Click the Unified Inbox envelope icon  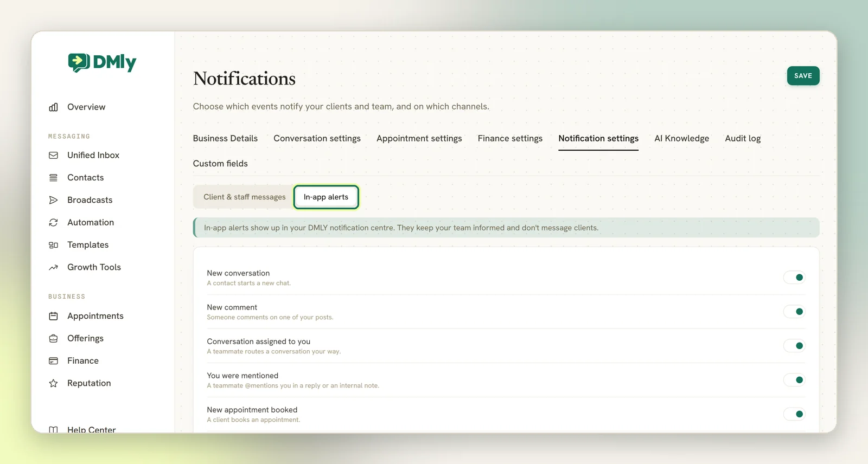53,156
